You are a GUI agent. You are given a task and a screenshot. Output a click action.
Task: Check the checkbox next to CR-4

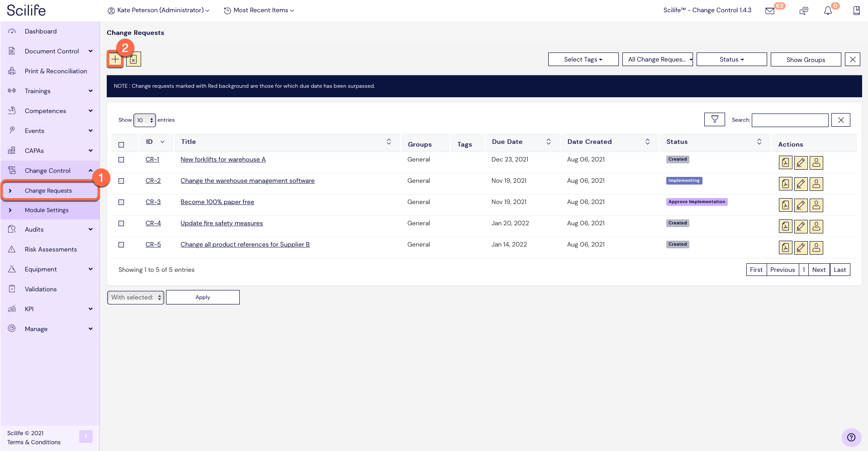click(x=121, y=223)
